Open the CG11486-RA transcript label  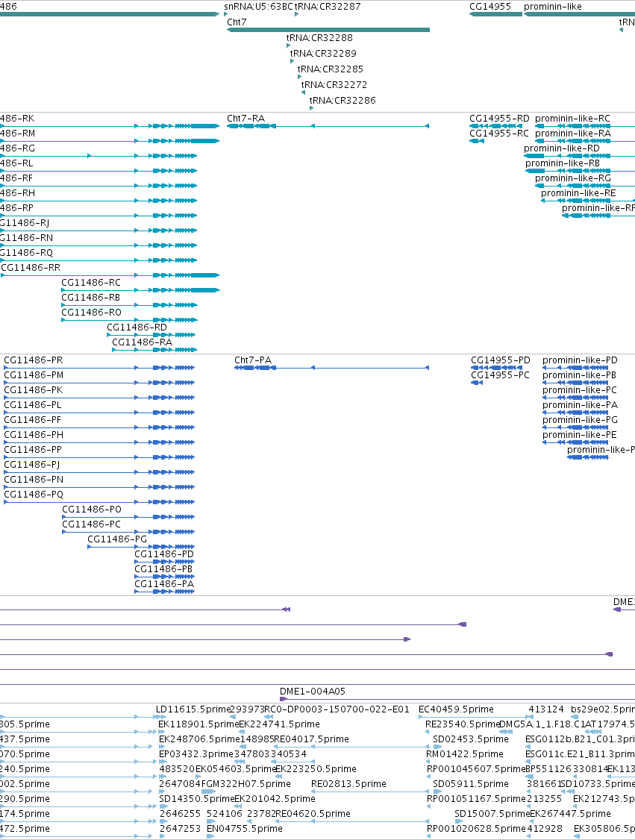pyautogui.click(x=142, y=342)
